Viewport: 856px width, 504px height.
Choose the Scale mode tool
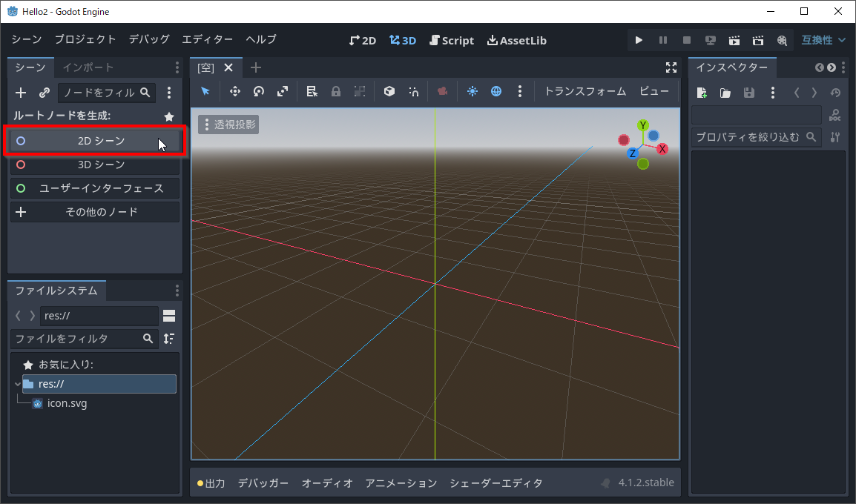click(x=282, y=91)
